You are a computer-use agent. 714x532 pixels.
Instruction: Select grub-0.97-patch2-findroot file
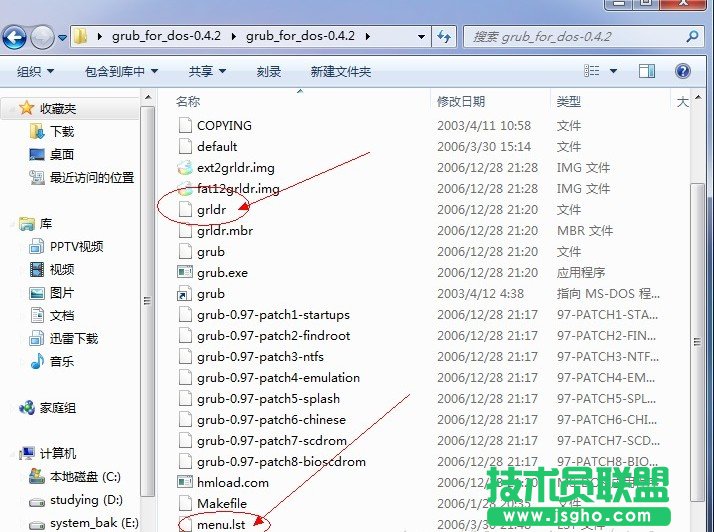(273, 336)
